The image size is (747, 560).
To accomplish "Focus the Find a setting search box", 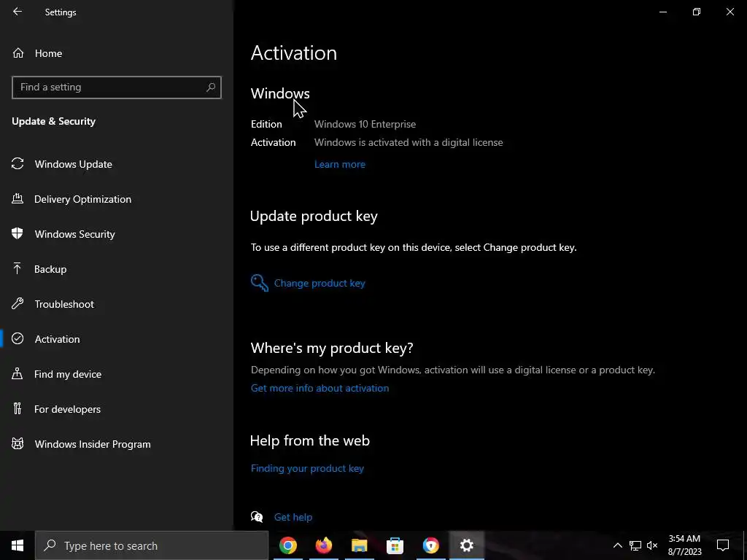I will coord(116,87).
